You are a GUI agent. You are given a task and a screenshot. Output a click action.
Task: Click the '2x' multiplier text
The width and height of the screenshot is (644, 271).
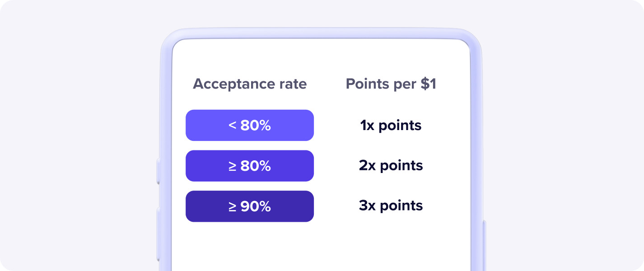click(x=367, y=165)
